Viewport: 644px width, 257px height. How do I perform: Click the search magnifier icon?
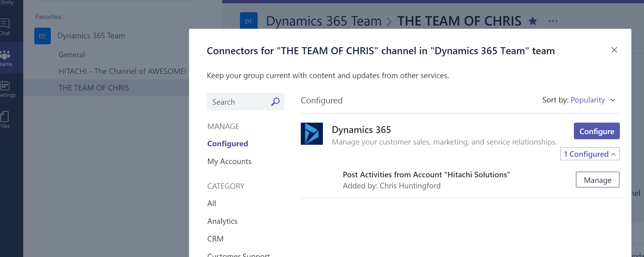pyautogui.click(x=275, y=102)
